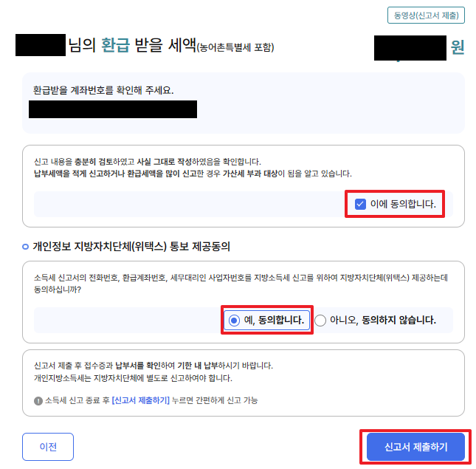Select the 아니오 disagree radio circle
476x469 pixels.
320,320
